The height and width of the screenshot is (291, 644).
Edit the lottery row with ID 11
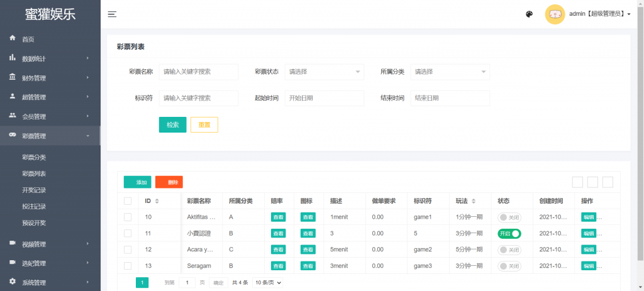click(x=589, y=233)
